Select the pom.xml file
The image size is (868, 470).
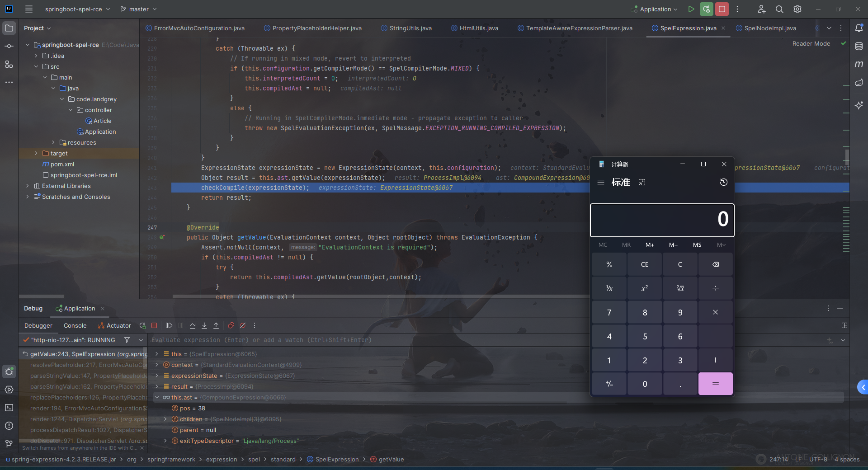(x=62, y=164)
